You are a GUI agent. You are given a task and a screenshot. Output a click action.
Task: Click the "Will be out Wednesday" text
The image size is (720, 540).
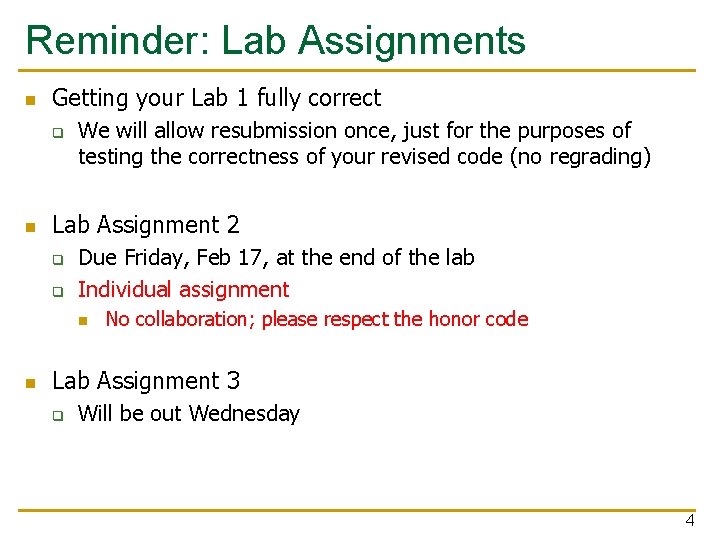click(188, 414)
